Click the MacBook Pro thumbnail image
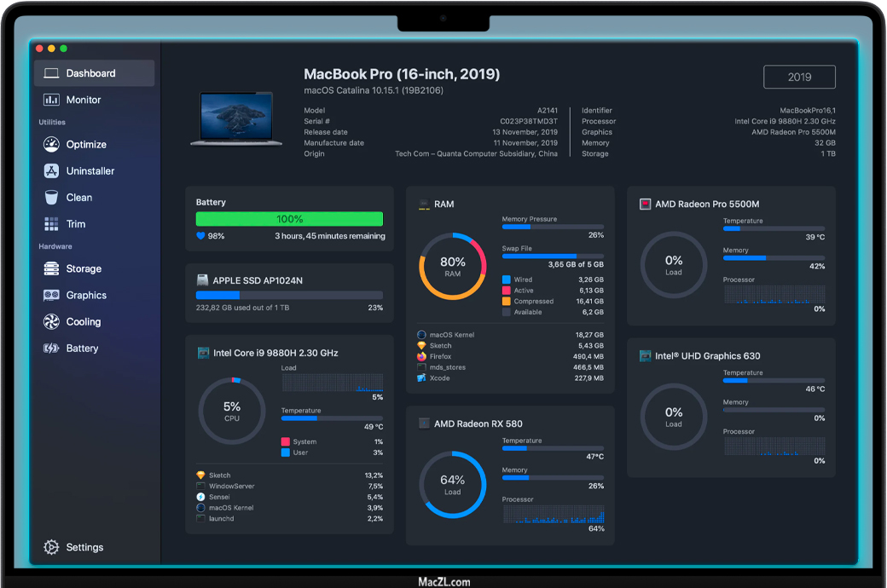Screen dimensions: 887x588 click(x=230, y=118)
